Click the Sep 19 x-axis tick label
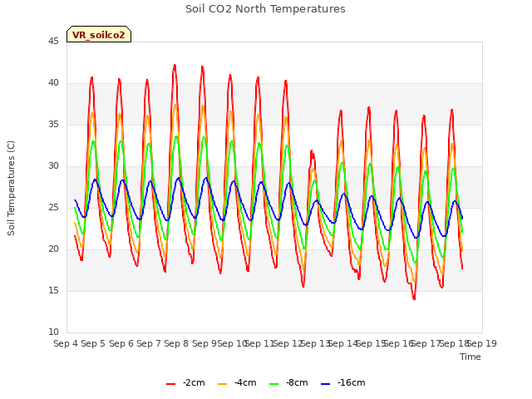The height and width of the screenshot is (399, 532). 481,343
